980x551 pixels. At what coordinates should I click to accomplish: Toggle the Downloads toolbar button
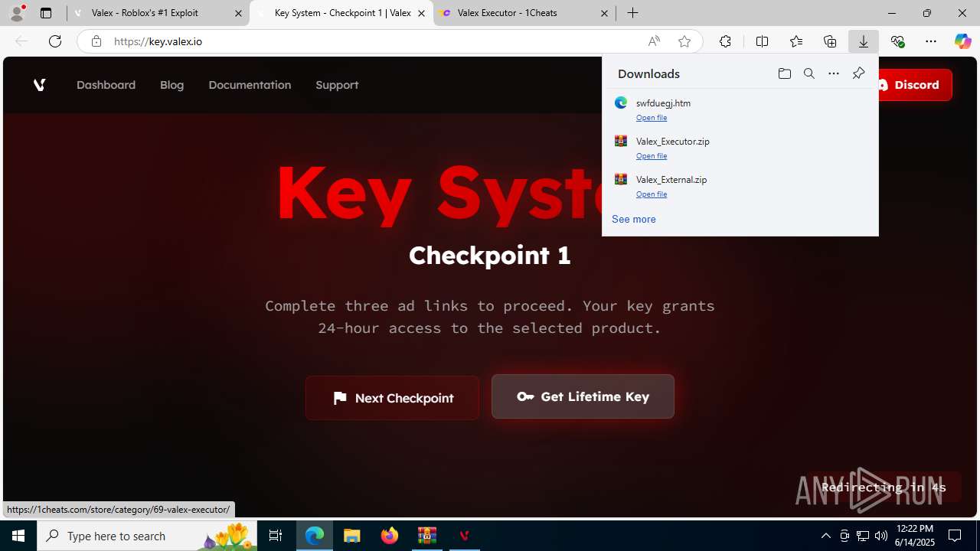pos(864,41)
